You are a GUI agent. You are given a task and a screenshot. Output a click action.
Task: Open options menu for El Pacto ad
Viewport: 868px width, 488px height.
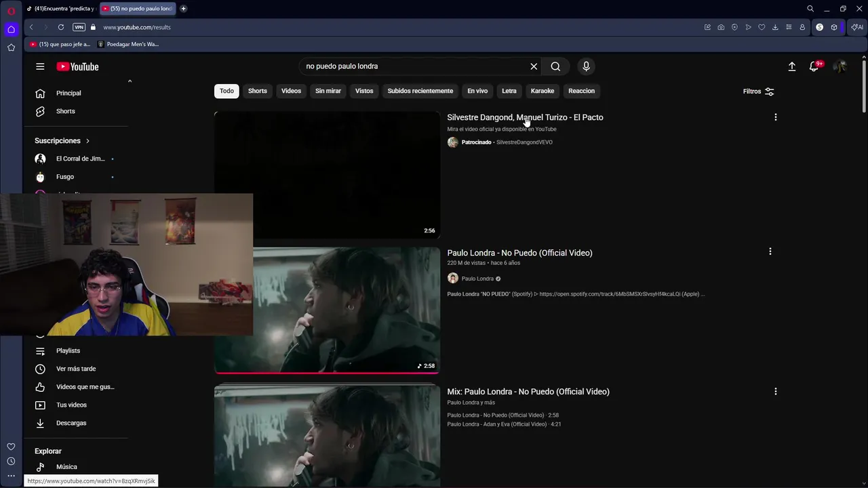pyautogui.click(x=775, y=117)
